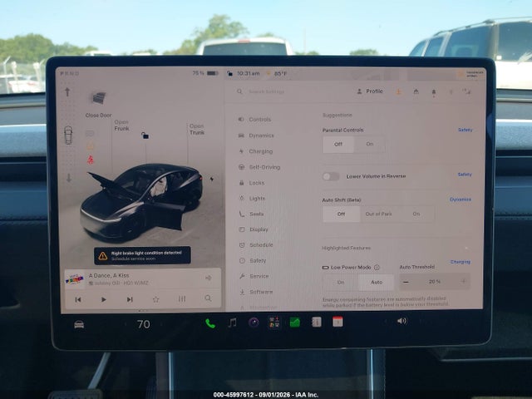Tap the Open Frunk button
The width and height of the screenshot is (532, 399).
121,126
